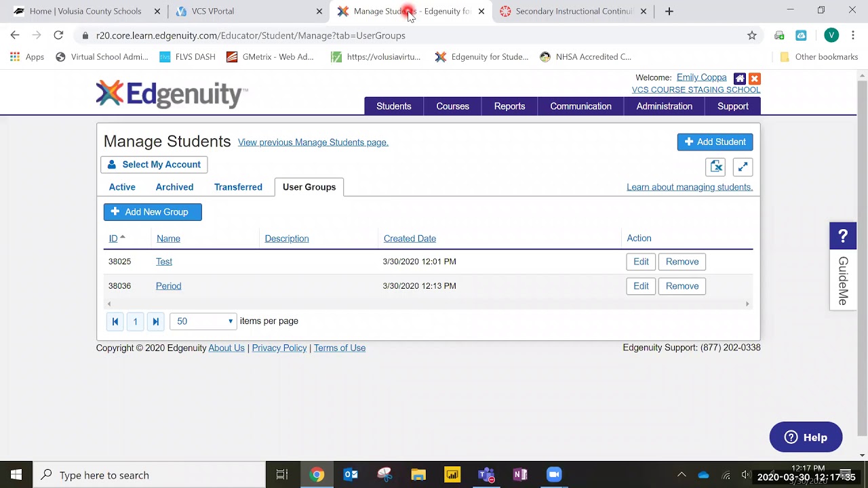This screenshot has width=868, height=488.
Task: Remove the Test group
Action: coord(682,262)
